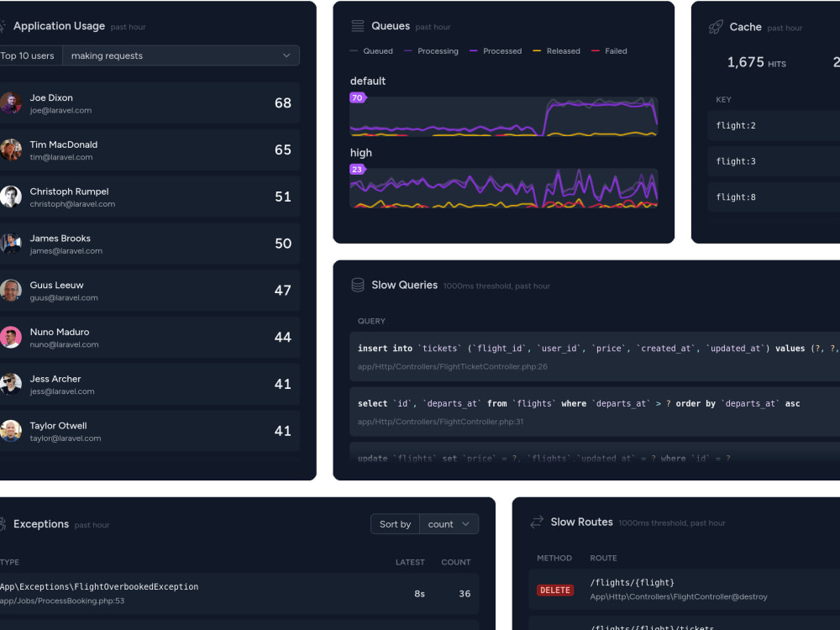Screen dimensions: 840x630
Task: Click the METHOD column header
Action: coord(554,559)
